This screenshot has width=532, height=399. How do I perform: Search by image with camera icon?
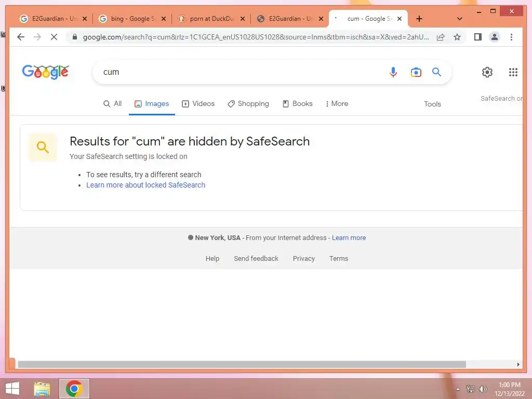click(x=416, y=72)
